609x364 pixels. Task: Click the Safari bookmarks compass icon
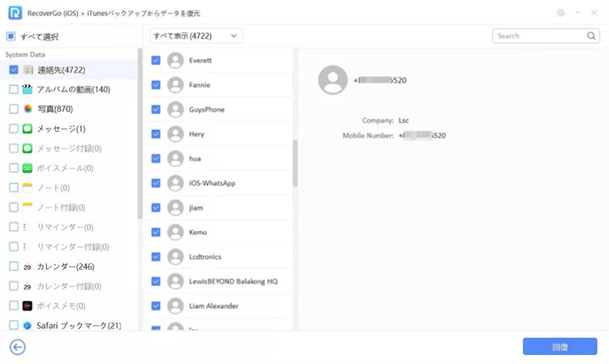tap(28, 326)
